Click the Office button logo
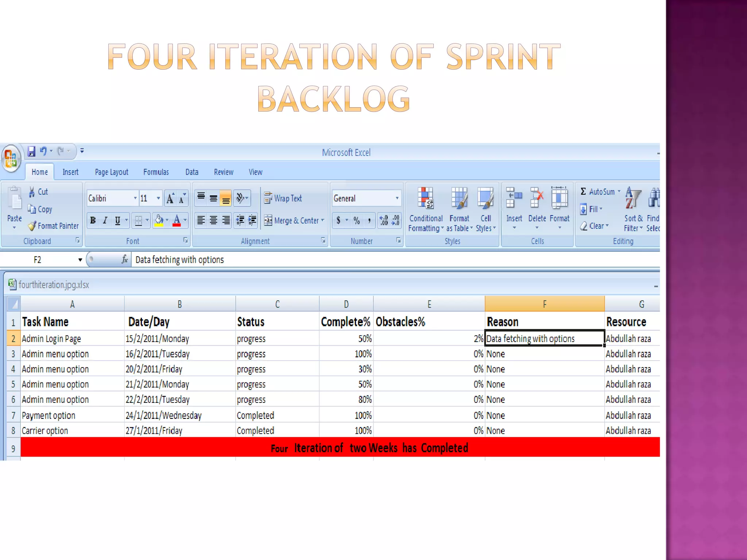The height and width of the screenshot is (560, 747). tap(11, 159)
